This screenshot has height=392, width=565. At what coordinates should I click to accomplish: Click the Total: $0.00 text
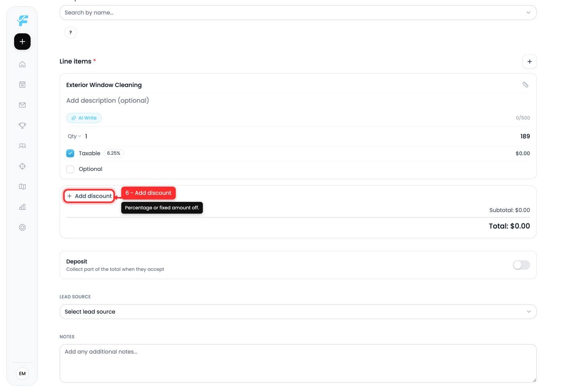click(x=509, y=226)
